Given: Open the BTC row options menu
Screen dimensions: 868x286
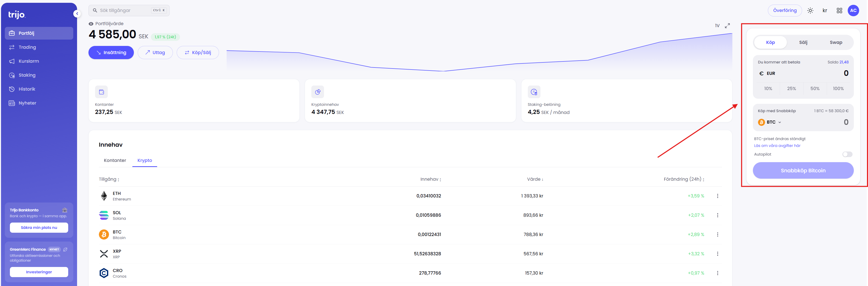Looking at the screenshot, I should click(x=717, y=234).
